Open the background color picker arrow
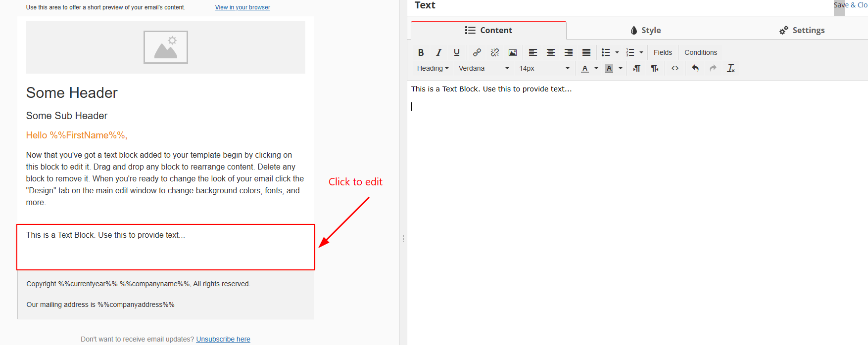 click(x=621, y=68)
